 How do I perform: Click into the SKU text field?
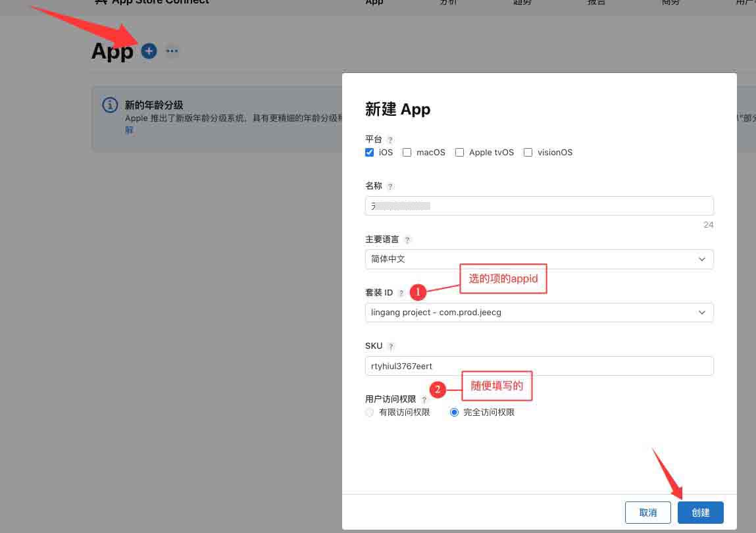tap(539, 366)
